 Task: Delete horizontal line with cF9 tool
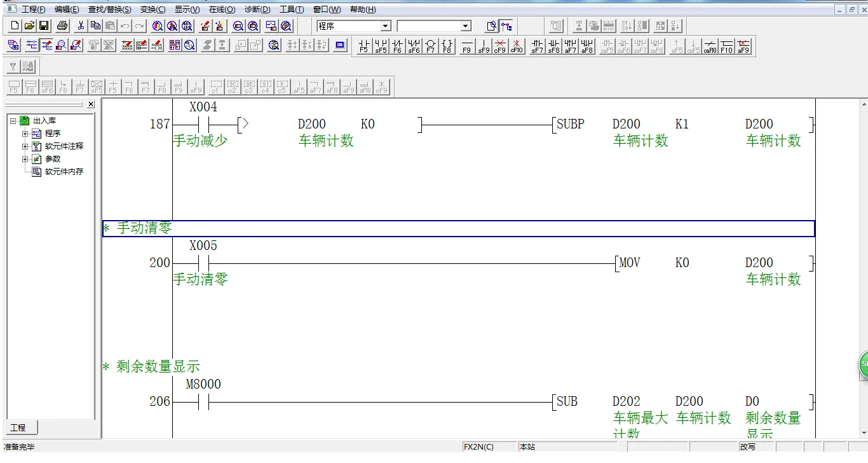tap(500, 46)
